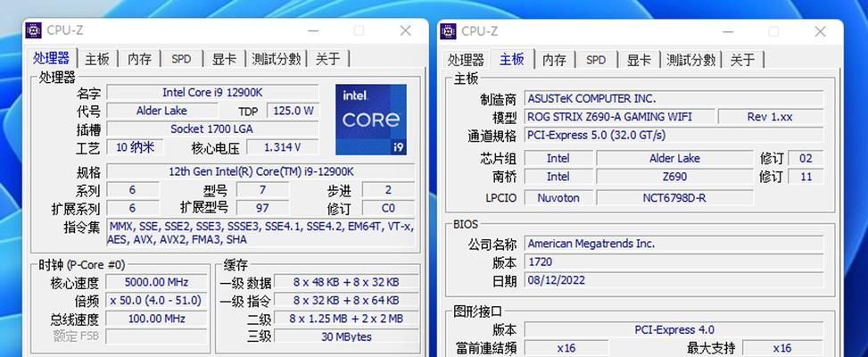The width and height of the screenshot is (868, 357).
Task: Click manufacturer ASUSTeK COMPUTER INC.
Action: 674,98
